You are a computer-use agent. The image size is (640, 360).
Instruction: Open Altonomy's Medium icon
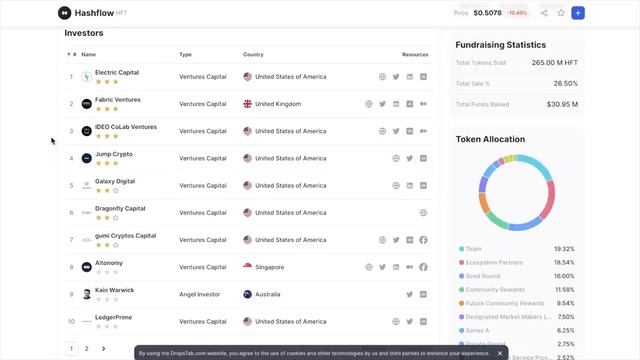click(x=410, y=267)
